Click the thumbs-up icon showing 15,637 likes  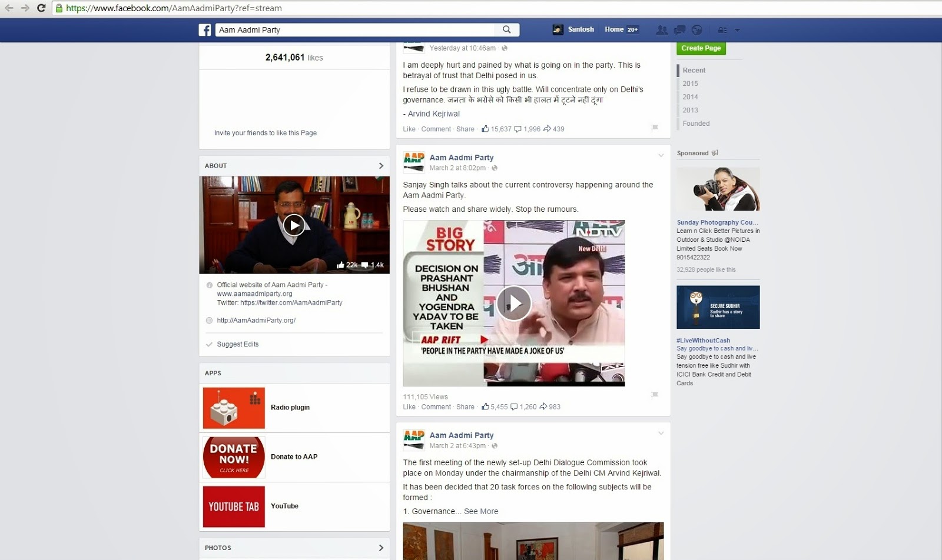485,128
